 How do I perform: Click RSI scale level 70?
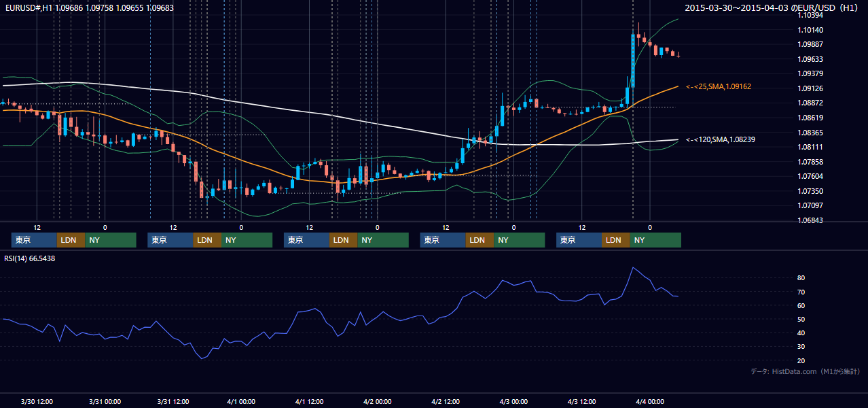pos(801,292)
